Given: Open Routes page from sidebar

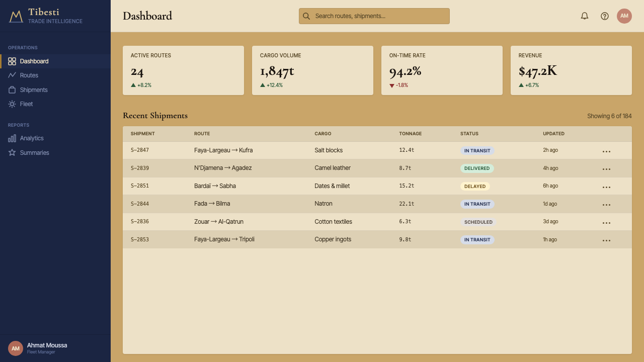Looking at the screenshot, I should pos(55,75).
